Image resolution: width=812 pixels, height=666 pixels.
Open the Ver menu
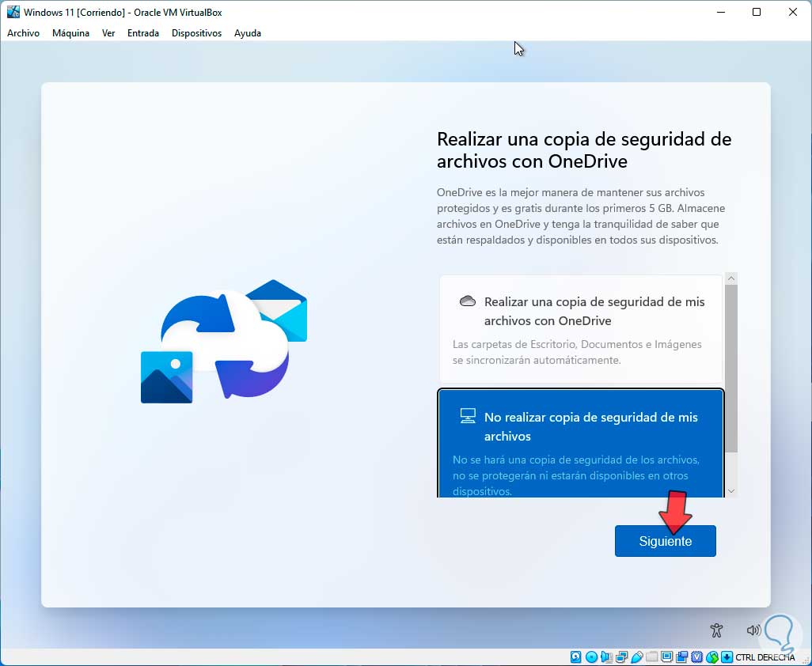pos(108,33)
